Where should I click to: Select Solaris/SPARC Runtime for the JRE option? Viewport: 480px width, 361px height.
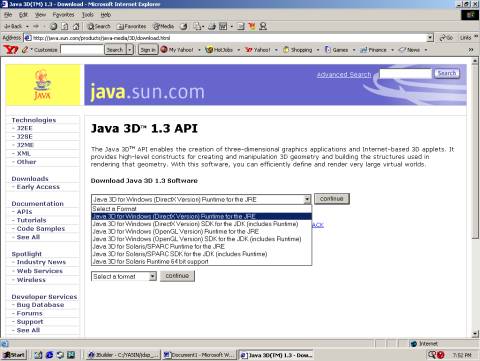click(202, 247)
